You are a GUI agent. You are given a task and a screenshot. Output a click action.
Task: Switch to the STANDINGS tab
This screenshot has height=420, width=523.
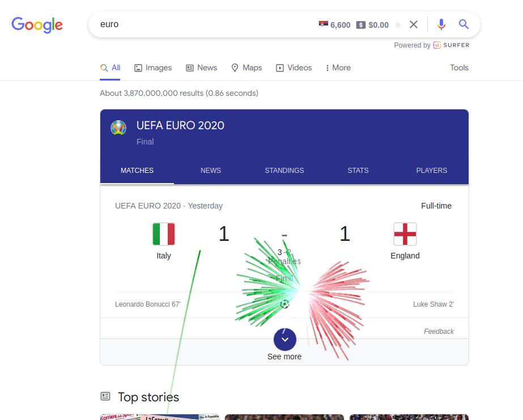pyautogui.click(x=284, y=170)
